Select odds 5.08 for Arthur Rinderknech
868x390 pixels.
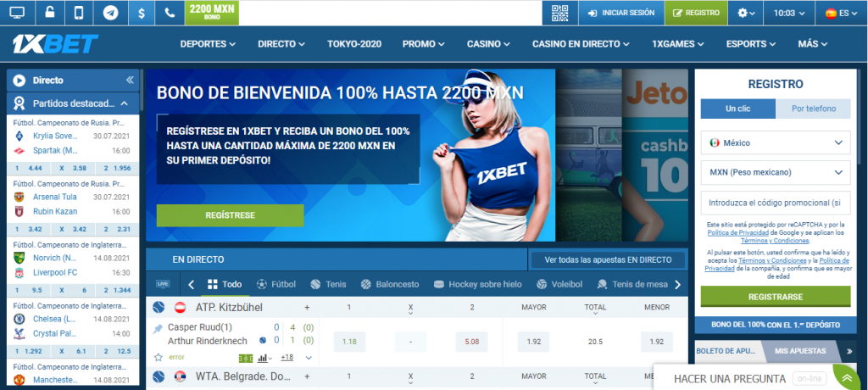point(471,342)
